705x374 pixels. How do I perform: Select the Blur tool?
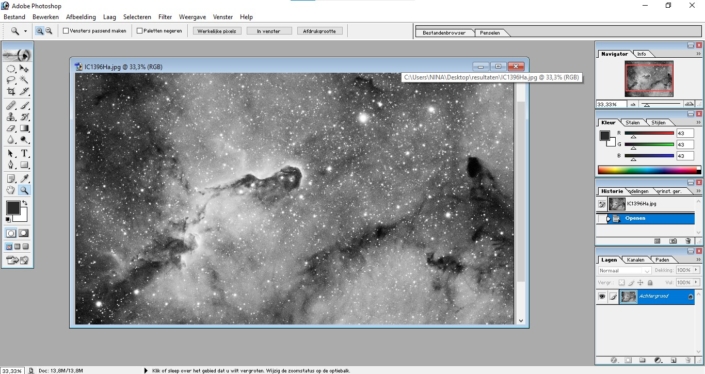pos(11,139)
